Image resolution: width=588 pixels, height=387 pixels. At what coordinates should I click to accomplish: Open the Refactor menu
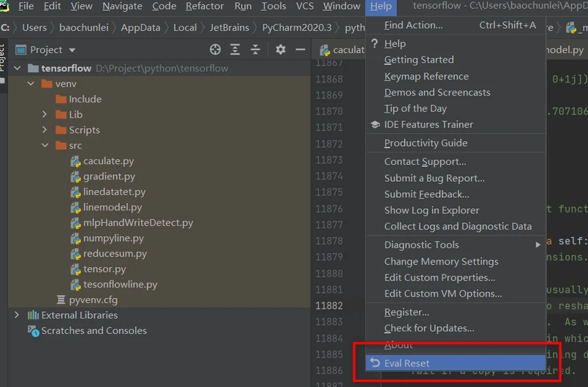[204, 7]
